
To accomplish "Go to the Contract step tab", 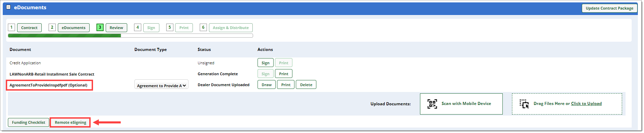I will [29, 28].
